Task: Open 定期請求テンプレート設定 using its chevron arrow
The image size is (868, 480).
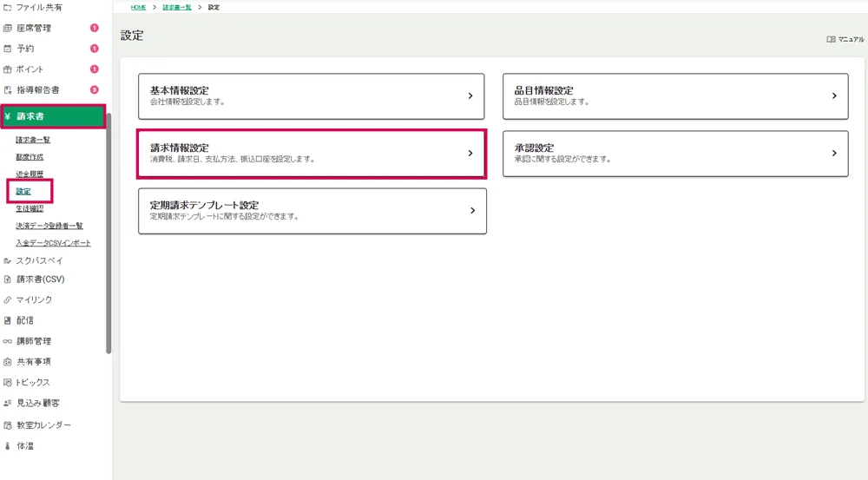Action: pyautogui.click(x=472, y=211)
